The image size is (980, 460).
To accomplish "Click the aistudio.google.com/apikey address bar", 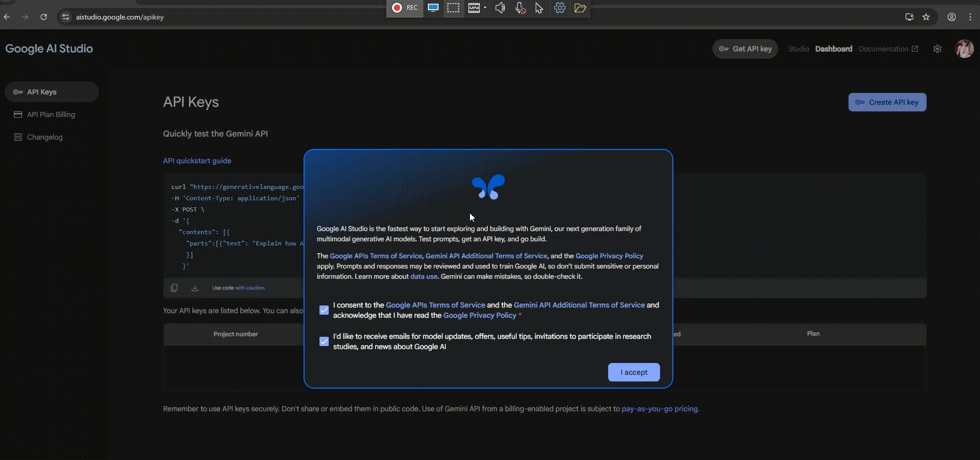I will (120, 17).
